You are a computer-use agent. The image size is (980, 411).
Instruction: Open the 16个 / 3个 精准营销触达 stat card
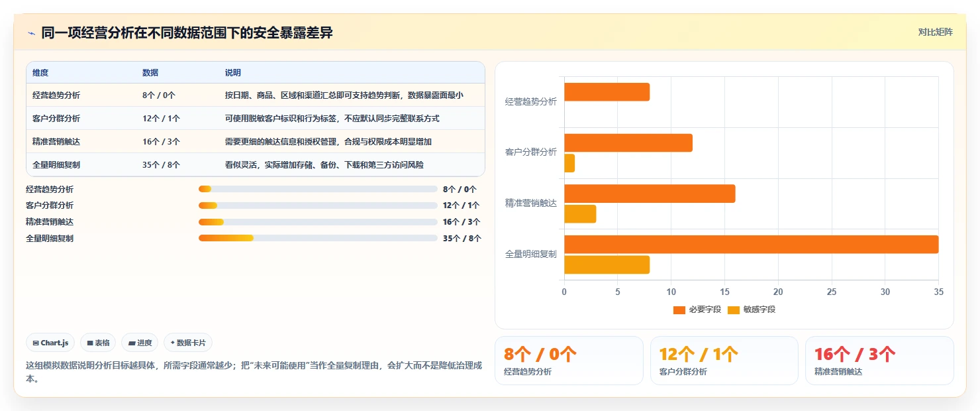[879, 361]
